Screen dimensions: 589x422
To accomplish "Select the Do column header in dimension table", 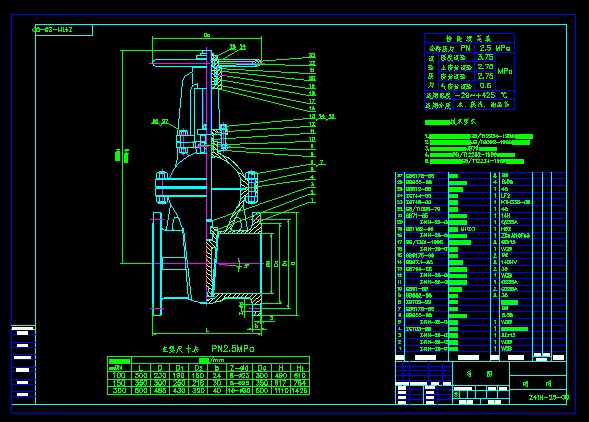I will [262, 368].
